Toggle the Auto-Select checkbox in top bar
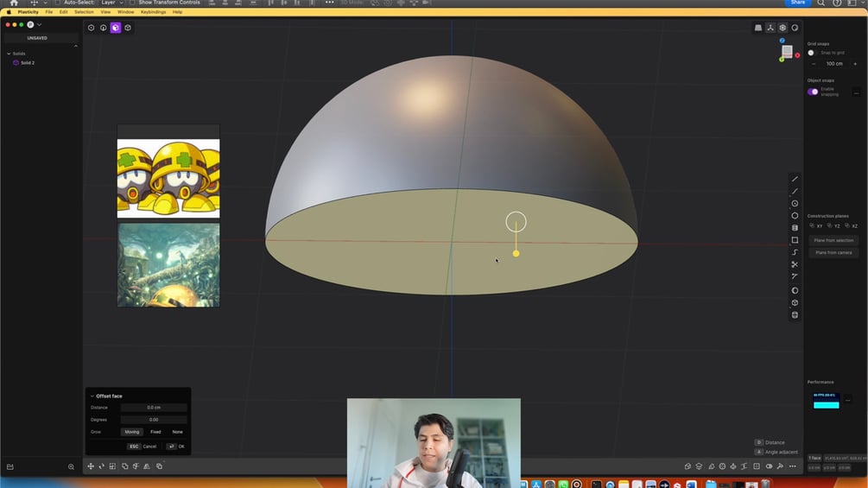 [58, 3]
